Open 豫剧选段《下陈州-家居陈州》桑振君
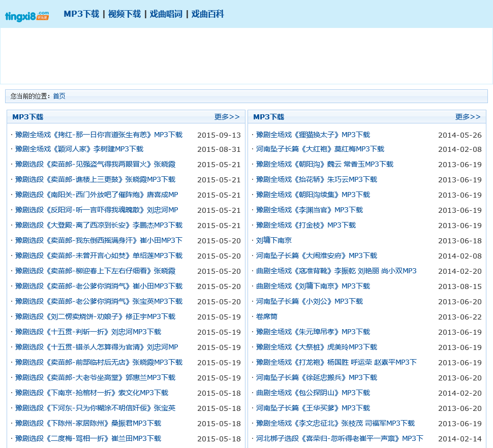This screenshot has width=493, height=448. (88, 423)
